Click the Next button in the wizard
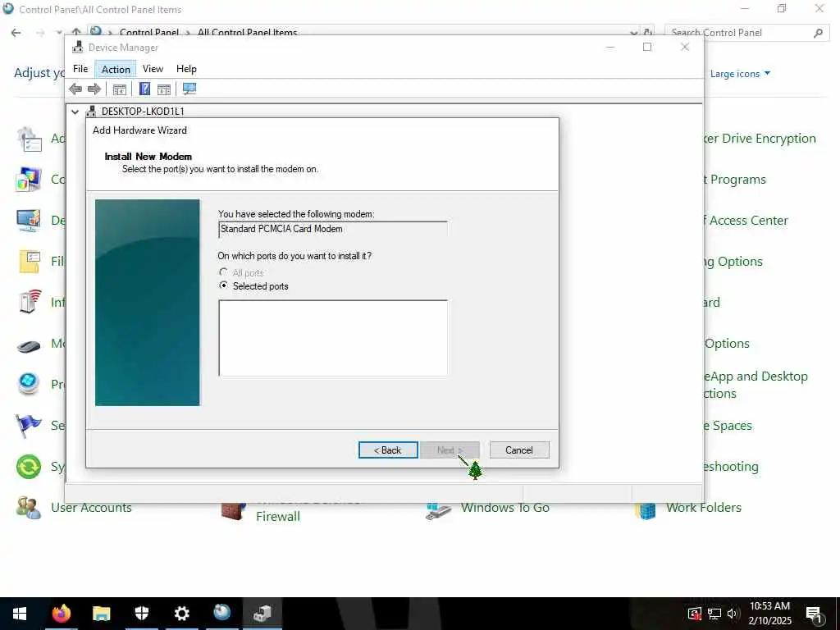This screenshot has height=630, width=840. tap(450, 450)
